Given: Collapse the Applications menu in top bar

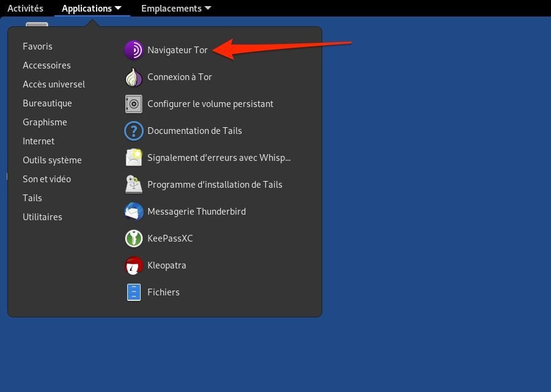Looking at the screenshot, I should [x=92, y=8].
